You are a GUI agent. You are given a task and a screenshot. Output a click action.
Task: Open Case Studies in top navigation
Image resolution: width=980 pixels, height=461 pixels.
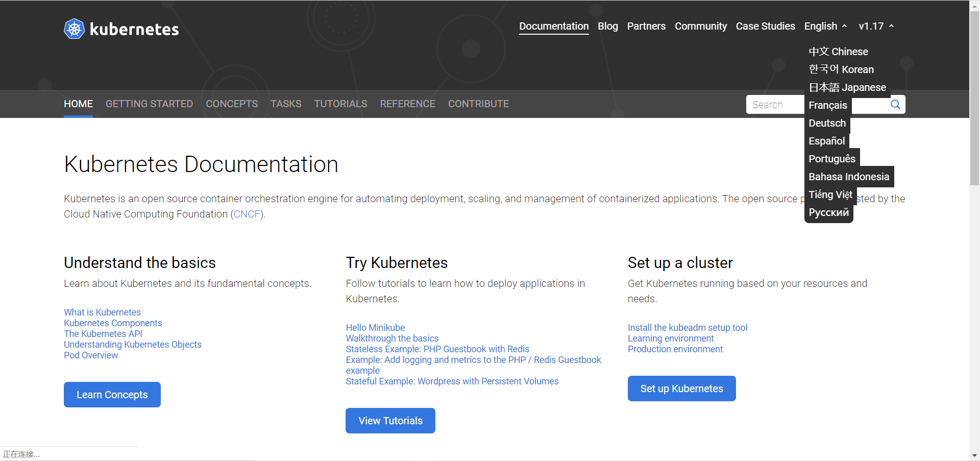point(765,26)
